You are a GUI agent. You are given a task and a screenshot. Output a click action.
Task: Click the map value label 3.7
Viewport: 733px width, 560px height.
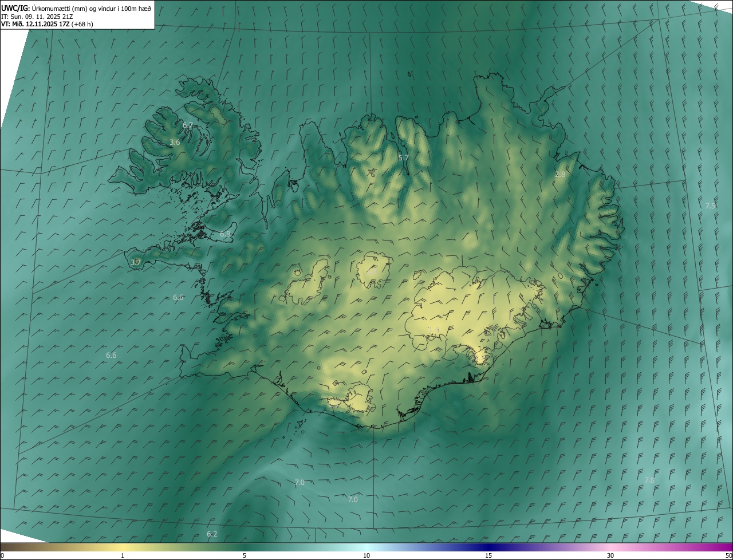(136, 262)
